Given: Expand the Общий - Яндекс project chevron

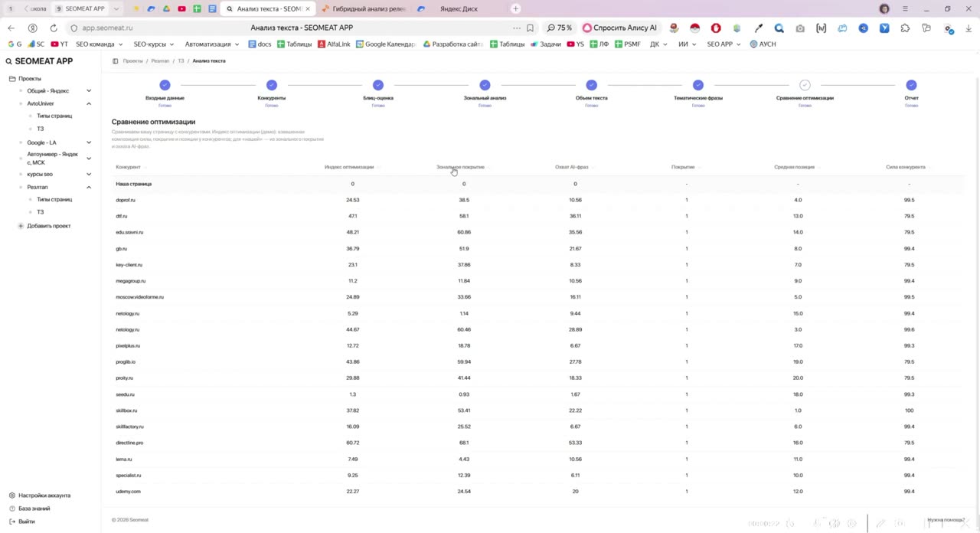Looking at the screenshot, I should 89,91.
